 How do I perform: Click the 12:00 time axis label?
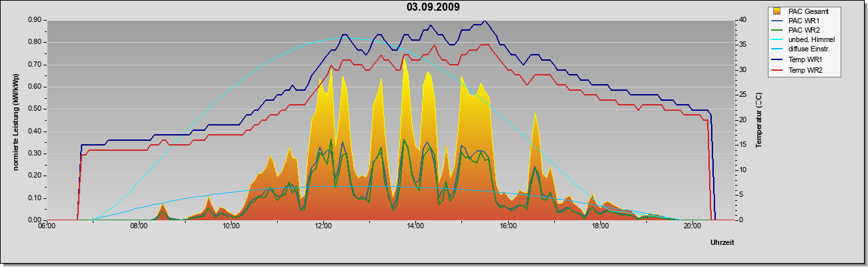click(x=323, y=226)
